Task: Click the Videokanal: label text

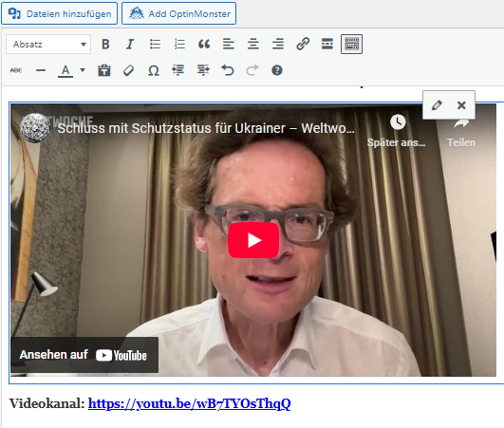Action: point(47,403)
